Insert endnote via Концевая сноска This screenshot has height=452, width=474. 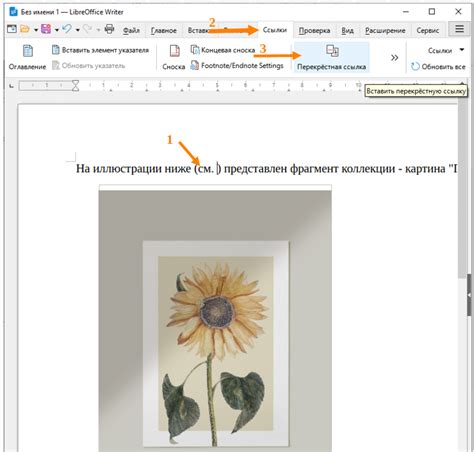point(223,50)
